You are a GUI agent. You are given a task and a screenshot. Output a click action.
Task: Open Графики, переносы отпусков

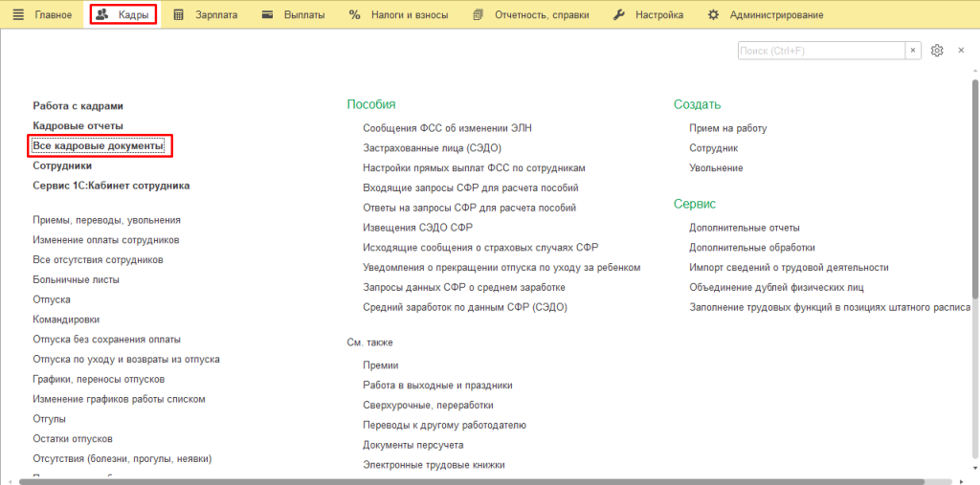[x=99, y=380]
